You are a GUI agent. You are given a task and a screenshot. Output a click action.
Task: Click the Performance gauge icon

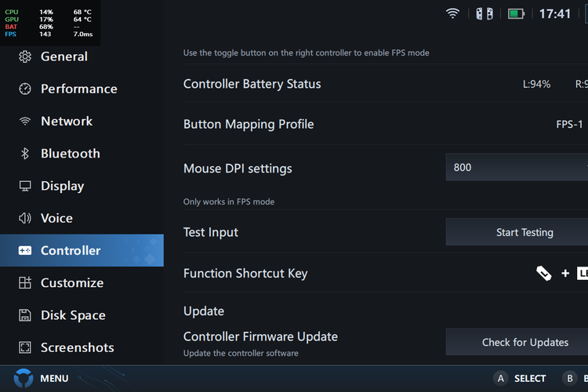25,89
